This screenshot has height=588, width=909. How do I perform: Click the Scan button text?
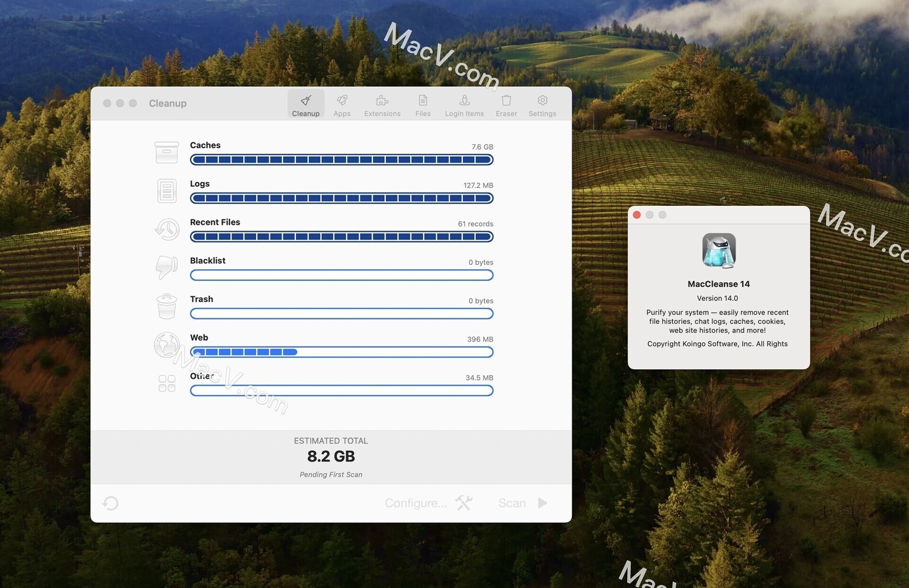[512, 503]
